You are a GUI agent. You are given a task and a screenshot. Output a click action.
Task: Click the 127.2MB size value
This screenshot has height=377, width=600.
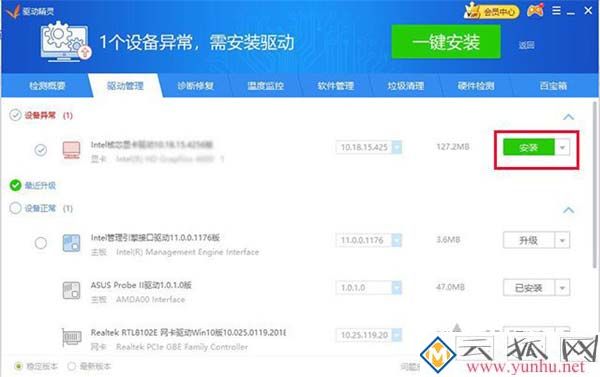coord(453,147)
